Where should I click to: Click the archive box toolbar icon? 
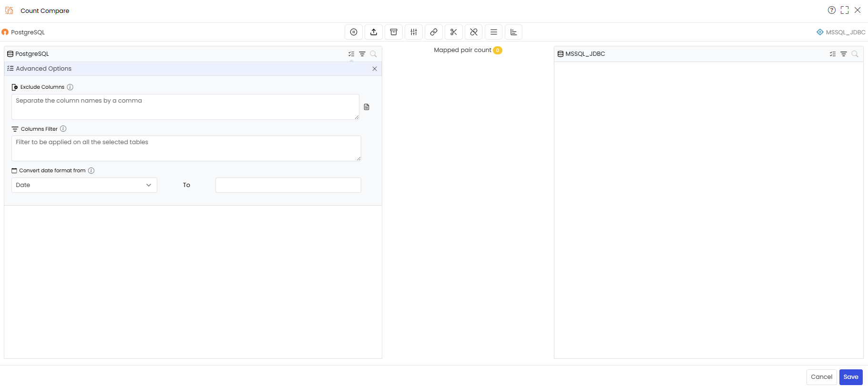pos(394,32)
